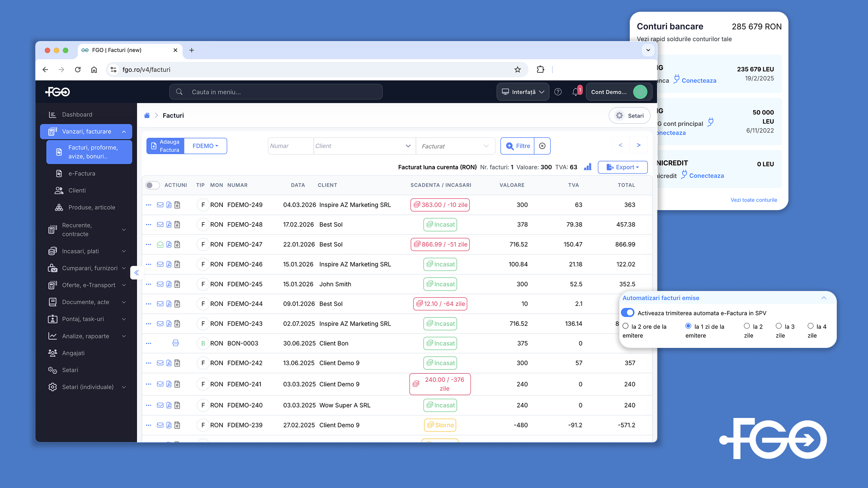The width and height of the screenshot is (868, 488).
Task: Open actions menu dots for FDEMO-246
Action: (148, 264)
